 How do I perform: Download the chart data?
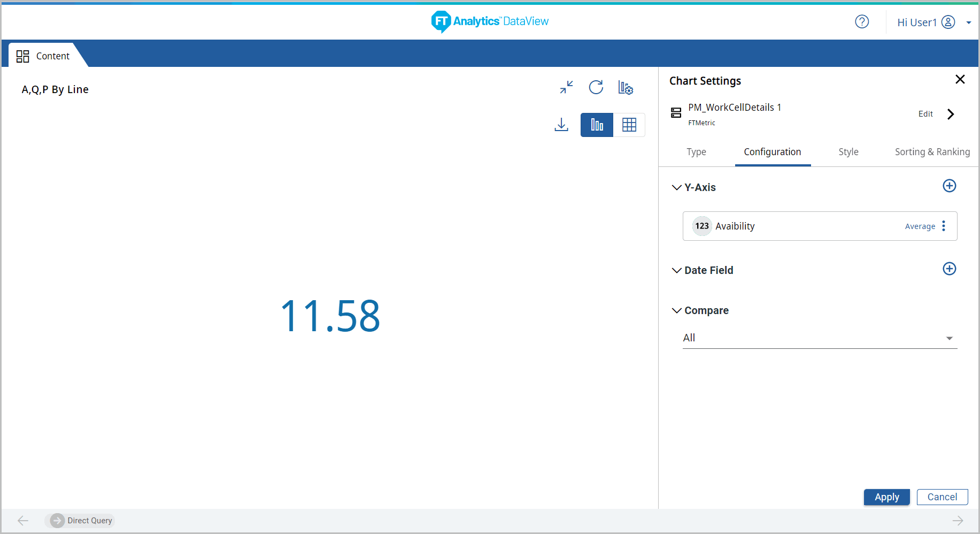pyautogui.click(x=561, y=125)
